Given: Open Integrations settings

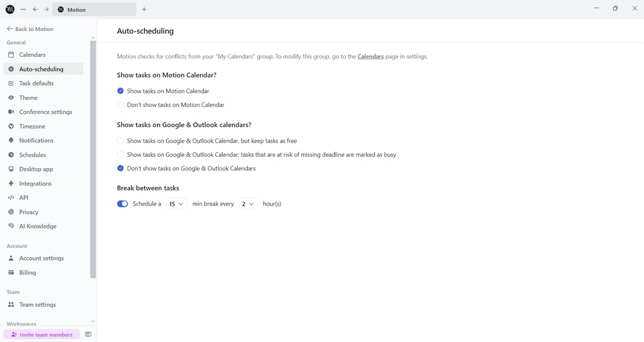Looking at the screenshot, I should coord(43,183).
